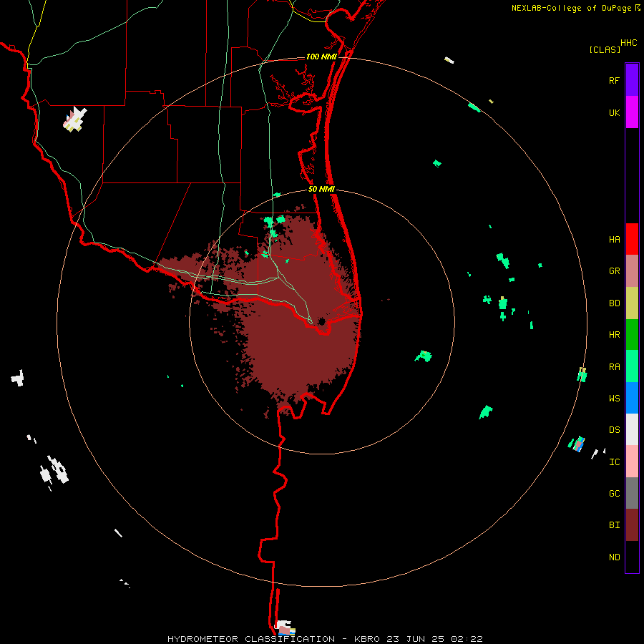The image size is (644, 644).
Task: Click the "[CLAS]" units label
Action: pyautogui.click(x=605, y=49)
